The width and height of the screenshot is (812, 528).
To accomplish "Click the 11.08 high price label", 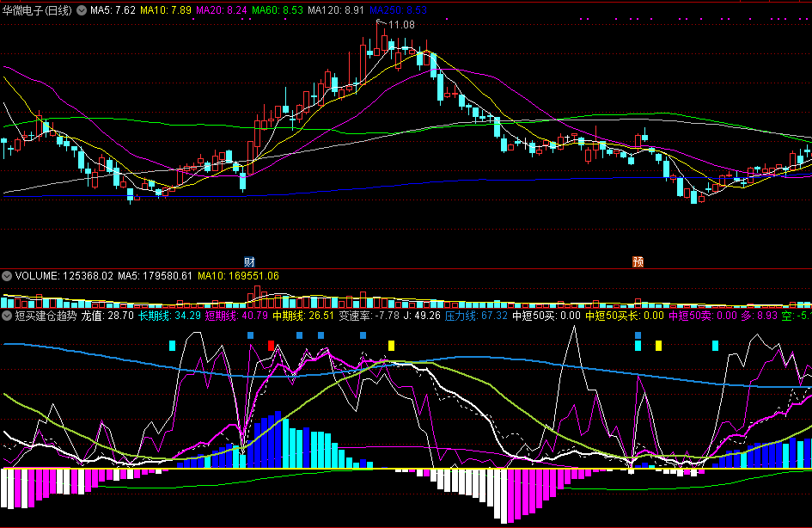I will [401, 25].
